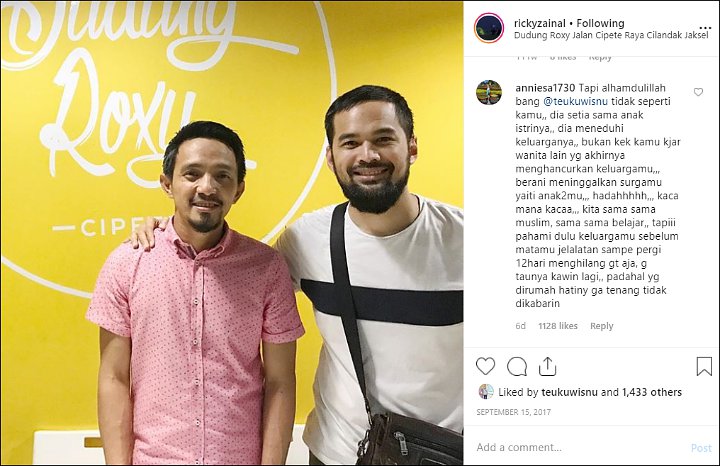The width and height of the screenshot is (720, 466).
Task: Focus the Add a comment field
Action: tap(579, 447)
